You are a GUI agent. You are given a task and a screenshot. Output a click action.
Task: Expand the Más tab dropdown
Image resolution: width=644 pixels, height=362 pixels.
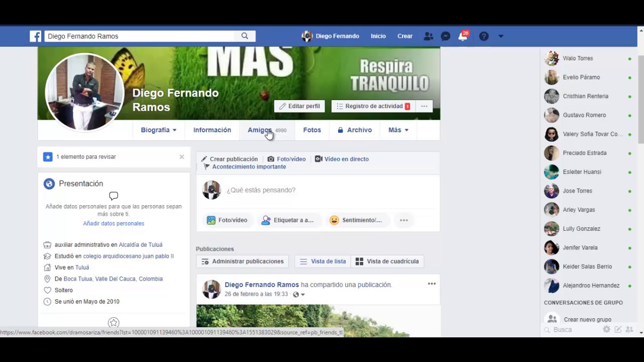pos(398,130)
